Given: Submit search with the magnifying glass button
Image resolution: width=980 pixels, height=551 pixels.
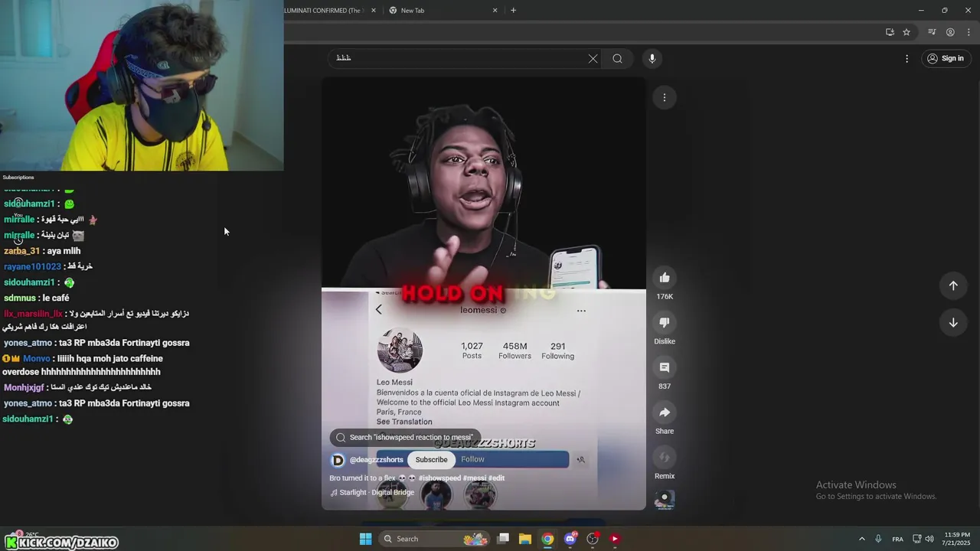Looking at the screenshot, I should point(617,59).
